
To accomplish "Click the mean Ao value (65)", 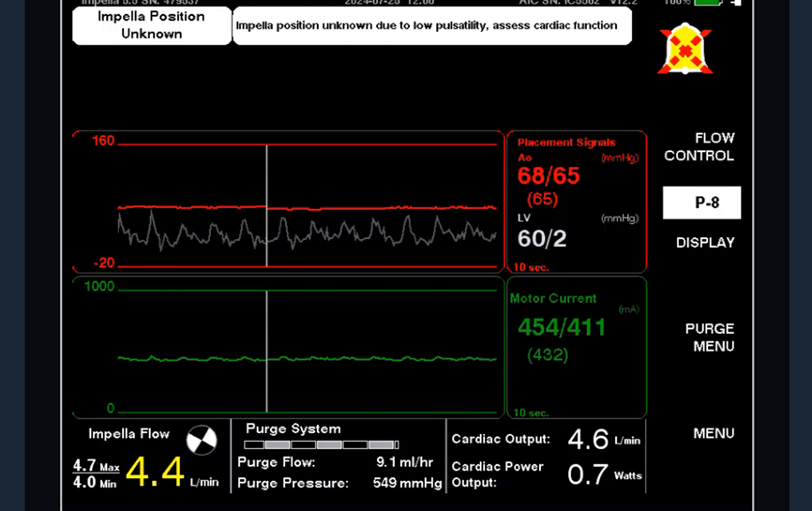I will [542, 199].
